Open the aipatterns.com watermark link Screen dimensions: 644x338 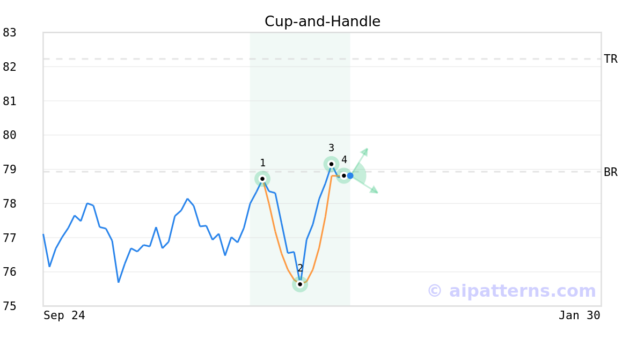[x=511, y=291]
